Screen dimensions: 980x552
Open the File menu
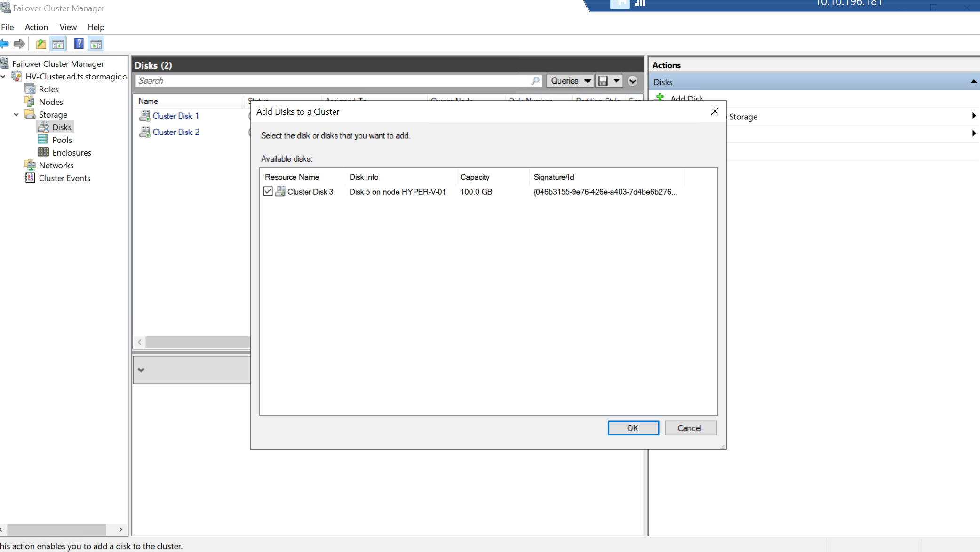pyautogui.click(x=8, y=27)
